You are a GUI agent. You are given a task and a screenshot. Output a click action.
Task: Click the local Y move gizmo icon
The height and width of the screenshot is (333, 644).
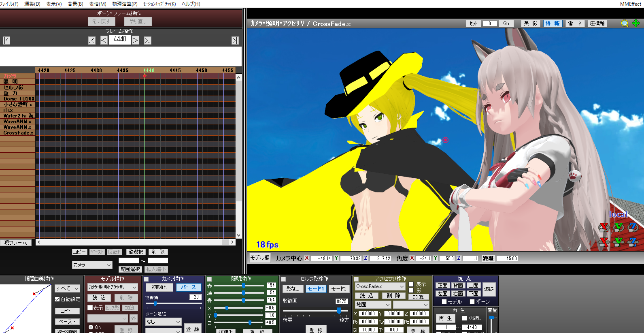point(618,242)
